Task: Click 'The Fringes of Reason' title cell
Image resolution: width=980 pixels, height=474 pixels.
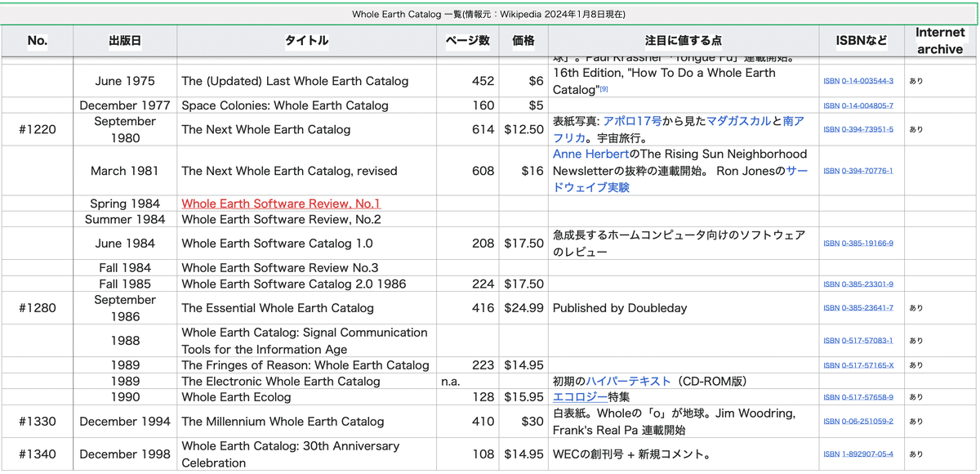Action: (307, 365)
